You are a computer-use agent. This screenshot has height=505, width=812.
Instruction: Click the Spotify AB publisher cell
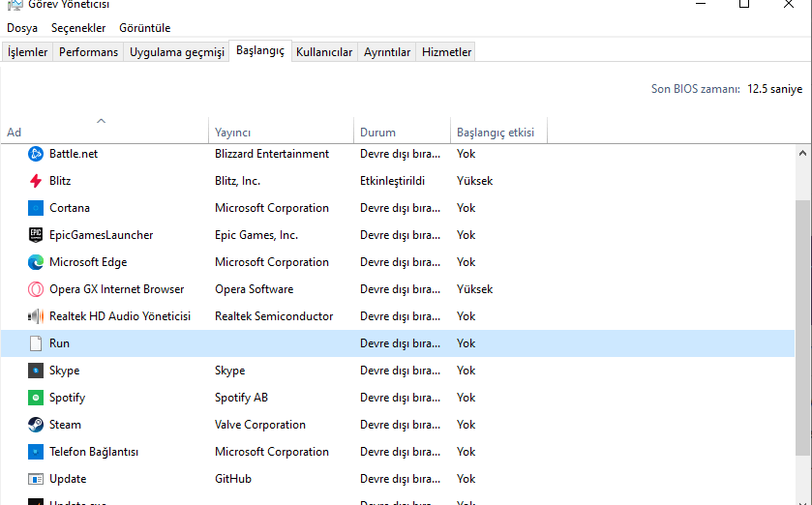[241, 398]
